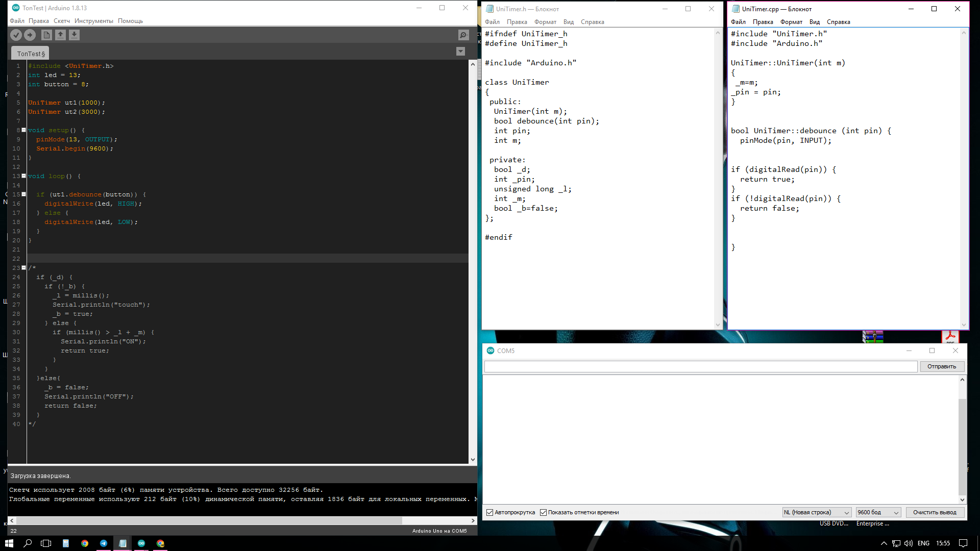Open the Инструменты menu in Arduino
The width and height of the screenshot is (980, 551).
click(x=94, y=21)
